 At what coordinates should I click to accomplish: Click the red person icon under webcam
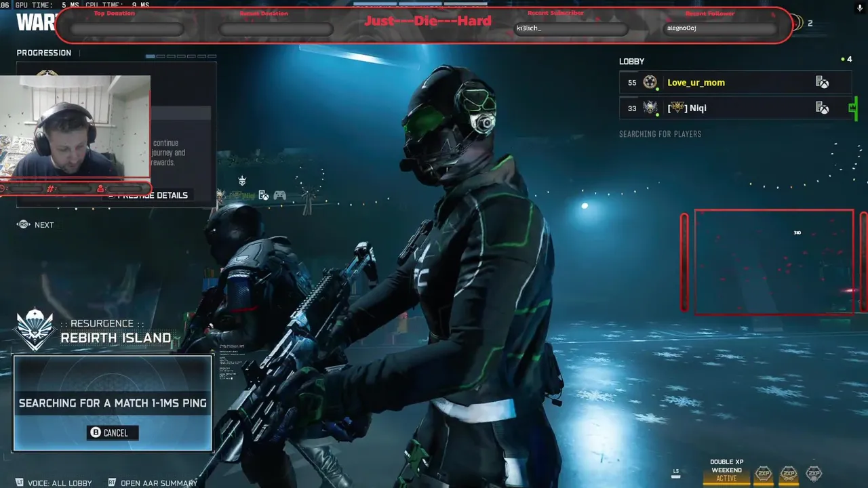(x=100, y=188)
